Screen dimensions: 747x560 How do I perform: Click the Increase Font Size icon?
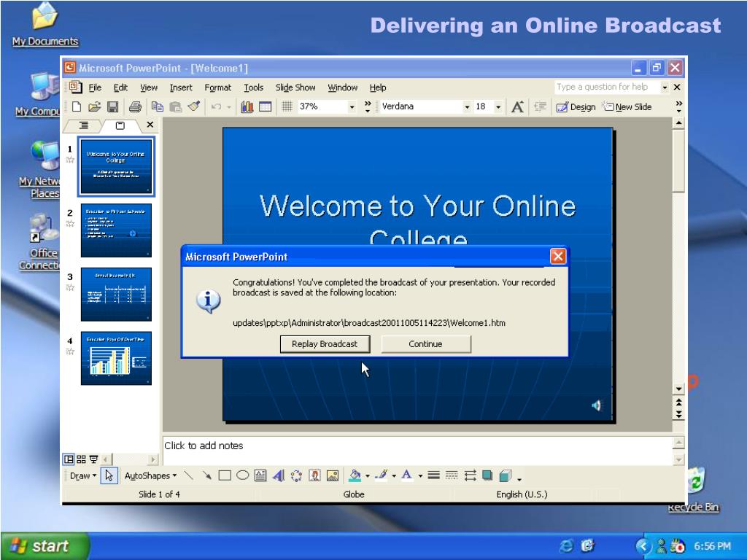pos(517,106)
